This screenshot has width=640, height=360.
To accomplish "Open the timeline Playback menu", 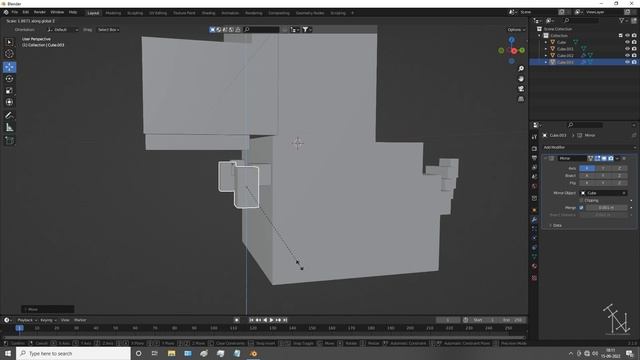I will [x=27, y=320].
